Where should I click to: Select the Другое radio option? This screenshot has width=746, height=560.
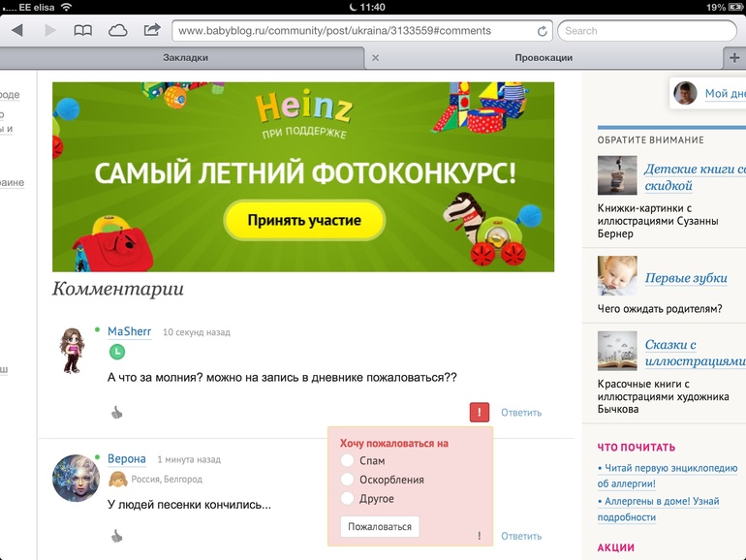pyautogui.click(x=347, y=498)
